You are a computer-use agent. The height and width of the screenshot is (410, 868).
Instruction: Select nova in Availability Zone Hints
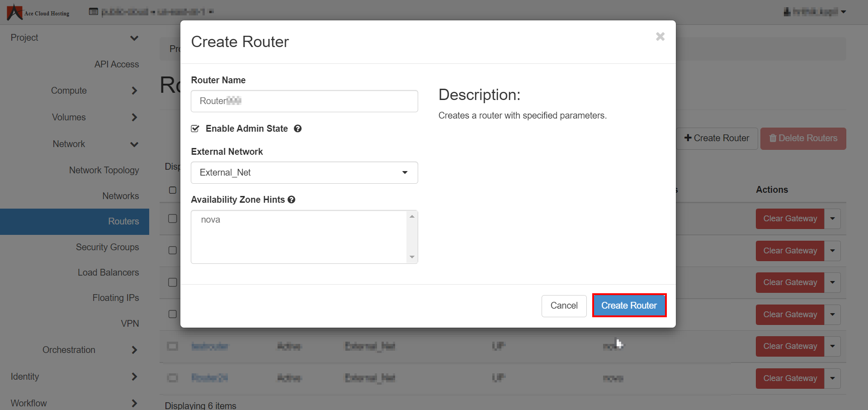coord(211,220)
